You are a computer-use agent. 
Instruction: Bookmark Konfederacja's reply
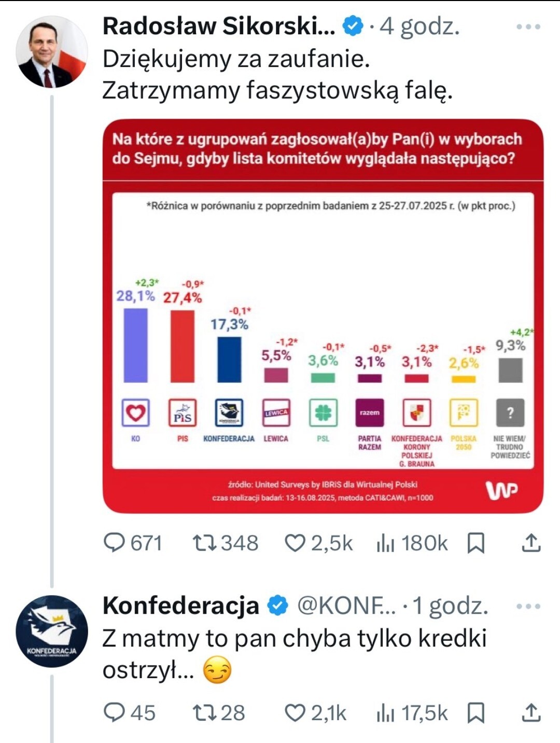tap(475, 713)
